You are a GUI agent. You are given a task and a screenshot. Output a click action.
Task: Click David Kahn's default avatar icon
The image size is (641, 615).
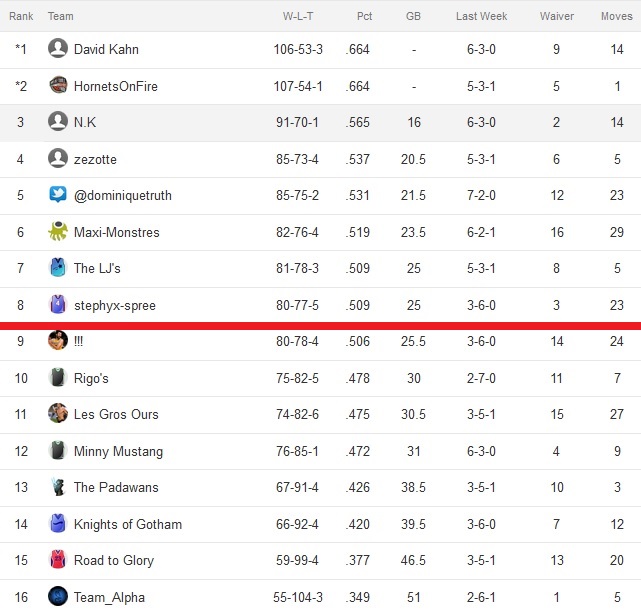pos(58,48)
